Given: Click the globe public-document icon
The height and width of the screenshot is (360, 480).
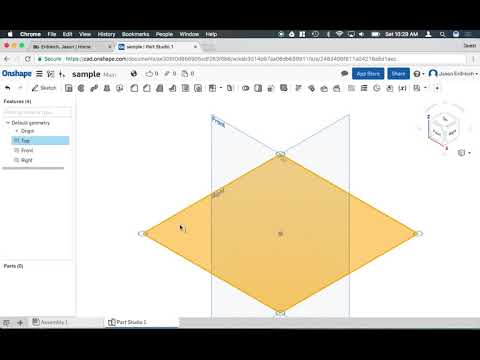Looking at the screenshot, I should click(x=134, y=74).
